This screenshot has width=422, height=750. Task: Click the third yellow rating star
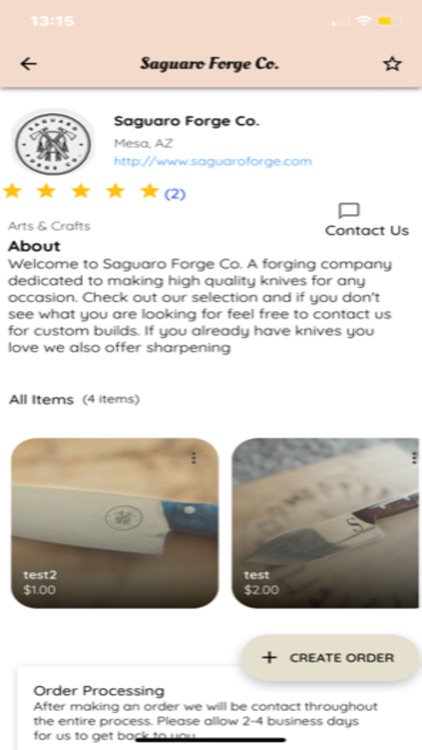click(x=81, y=191)
